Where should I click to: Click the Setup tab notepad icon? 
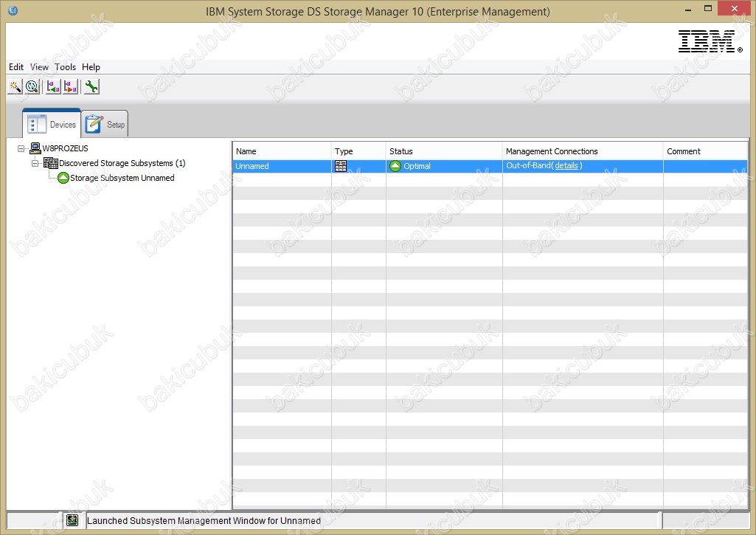click(94, 124)
